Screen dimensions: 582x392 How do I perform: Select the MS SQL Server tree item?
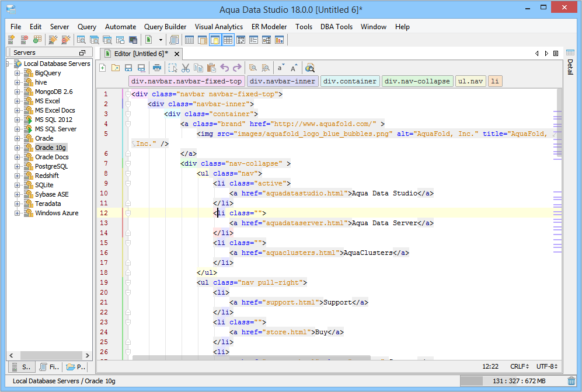[55, 129]
